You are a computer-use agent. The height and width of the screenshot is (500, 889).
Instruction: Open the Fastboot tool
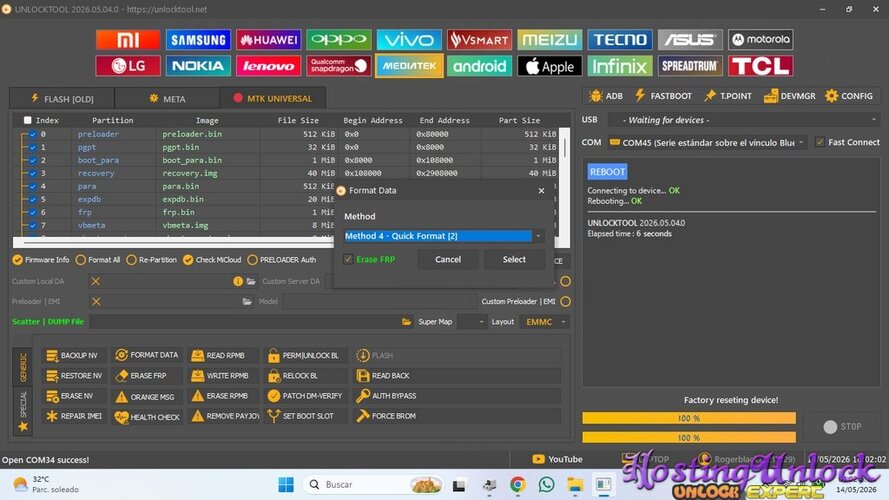coord(663,96)
